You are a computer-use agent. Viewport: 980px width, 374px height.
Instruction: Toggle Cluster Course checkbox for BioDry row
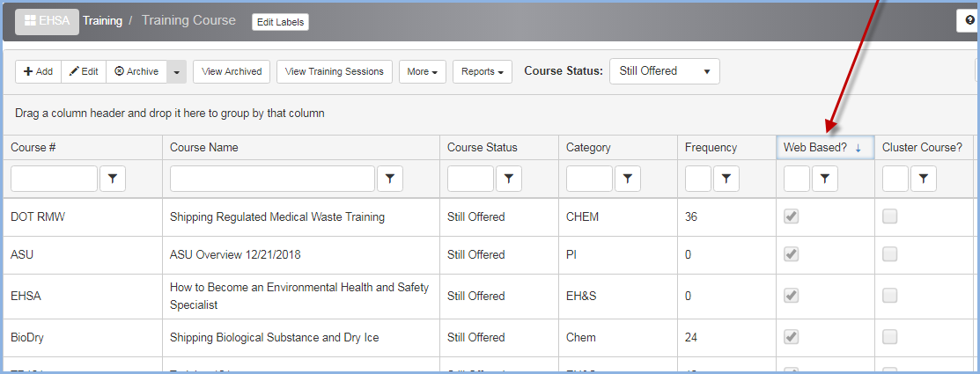(890, 337)
